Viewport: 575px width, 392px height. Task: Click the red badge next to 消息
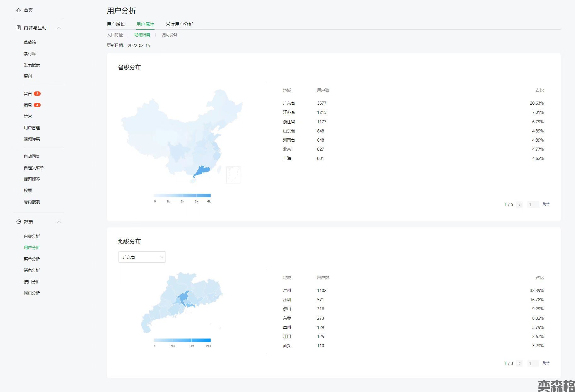(x=37, y=105)
